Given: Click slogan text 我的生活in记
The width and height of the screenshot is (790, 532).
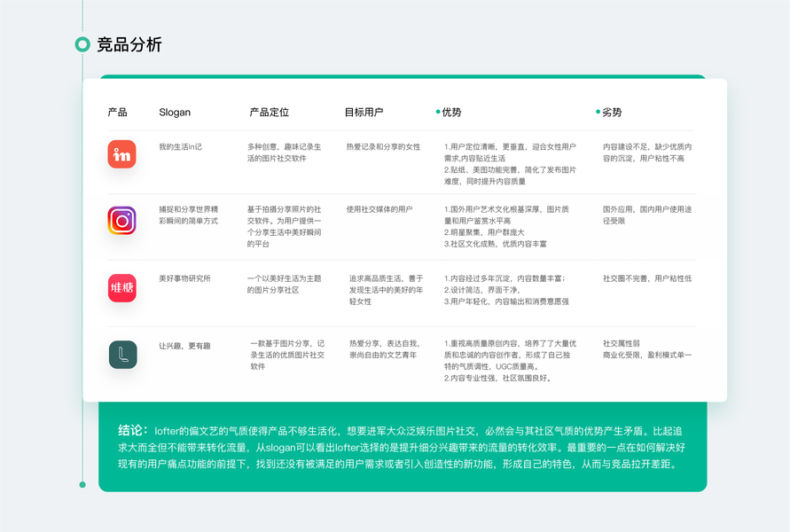Looking at the screenshot, I should (x=180, y=146).
